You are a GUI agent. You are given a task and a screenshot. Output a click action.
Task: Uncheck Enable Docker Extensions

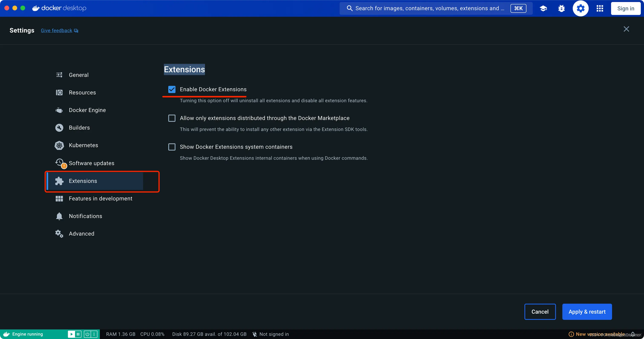point(172,89)
